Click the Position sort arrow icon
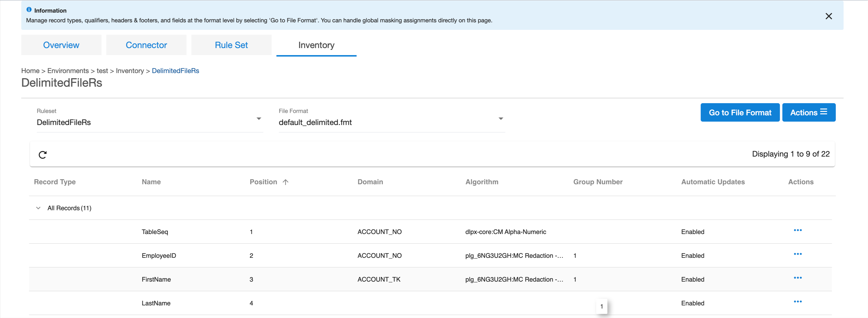This screenshot has width=868, height=318. (285, 182)
